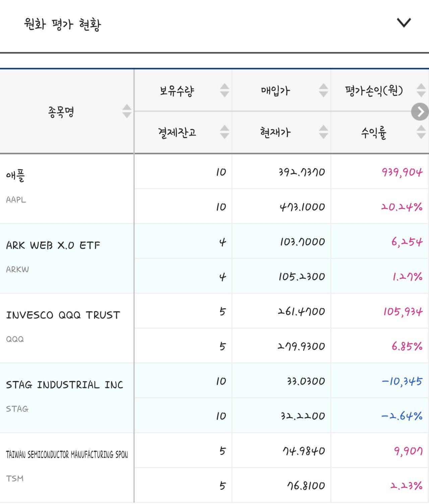Select the ARKW ticker symbol

coord(17,269)
